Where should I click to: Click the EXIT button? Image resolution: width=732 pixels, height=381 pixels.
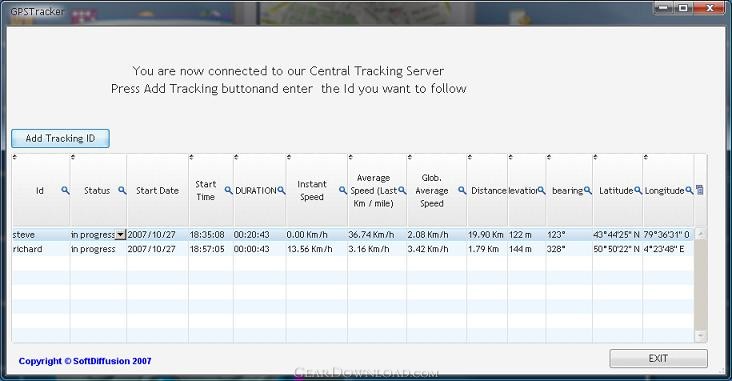(658, 359)
